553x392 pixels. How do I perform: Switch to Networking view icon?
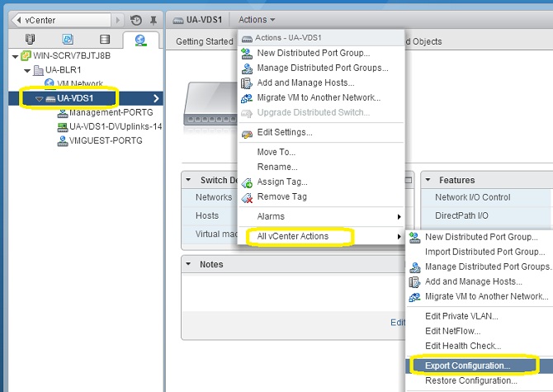140,40
